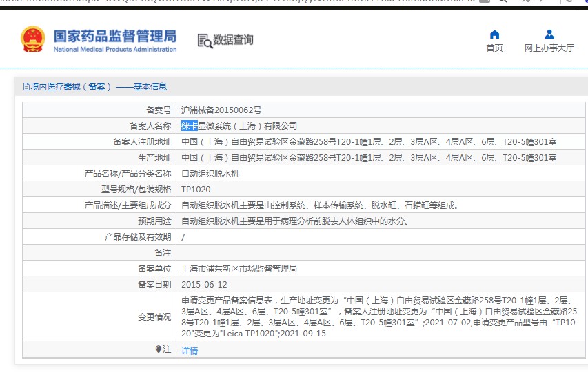Image resolution: width=588 pixels, height=373 pixels.
Task: Click the National Medical Products Administration subtitle
Action: pyautogui.click(x=114, y=49)
